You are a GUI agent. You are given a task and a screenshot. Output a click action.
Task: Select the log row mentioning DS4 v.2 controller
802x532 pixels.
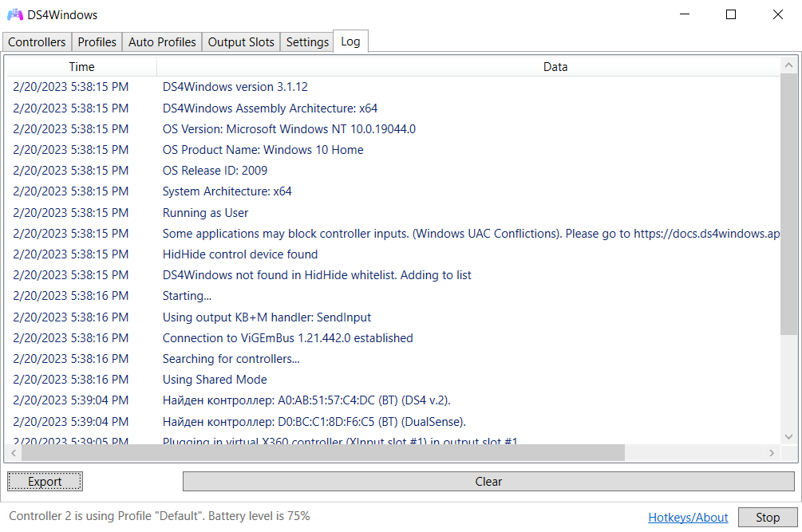coord(393,400)
